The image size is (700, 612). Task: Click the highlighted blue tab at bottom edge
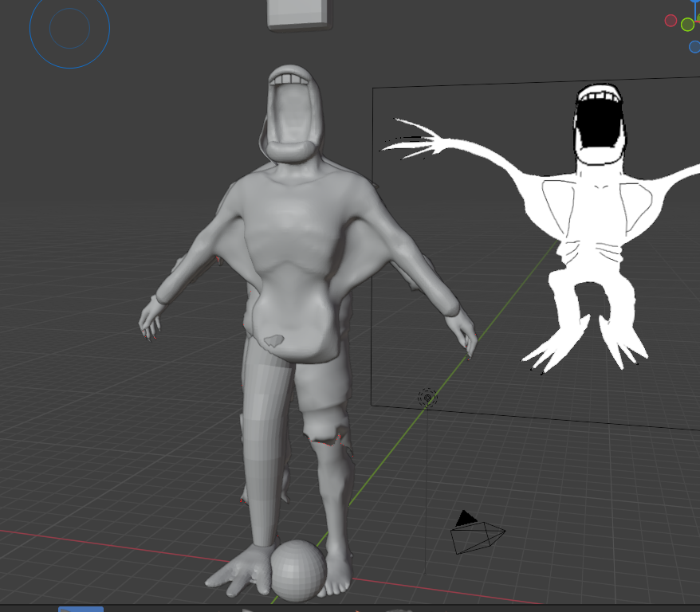point(81,609)
